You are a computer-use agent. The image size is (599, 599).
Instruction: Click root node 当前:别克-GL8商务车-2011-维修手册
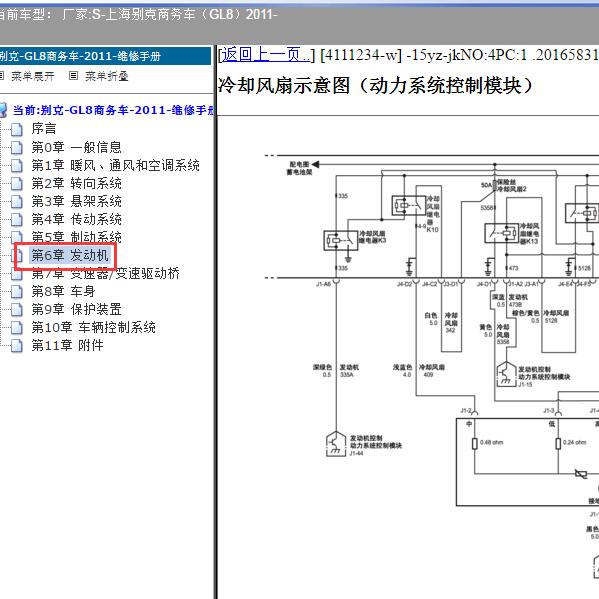point(113,110)
